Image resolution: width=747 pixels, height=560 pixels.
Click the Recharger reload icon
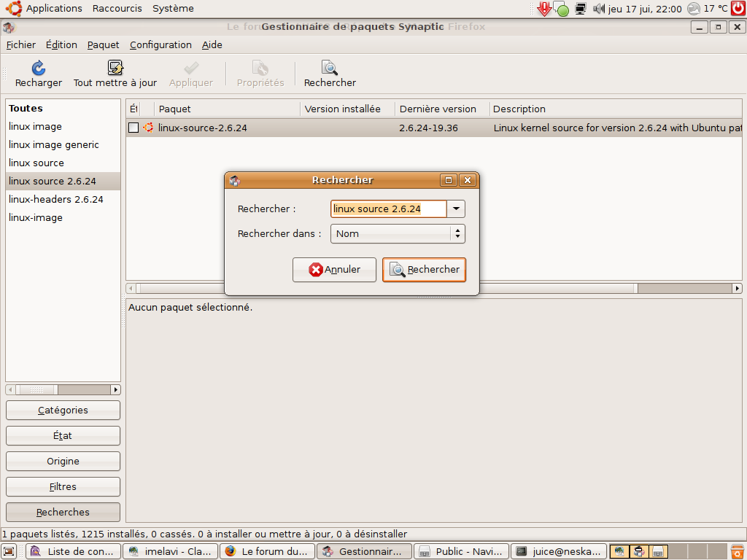39,69
